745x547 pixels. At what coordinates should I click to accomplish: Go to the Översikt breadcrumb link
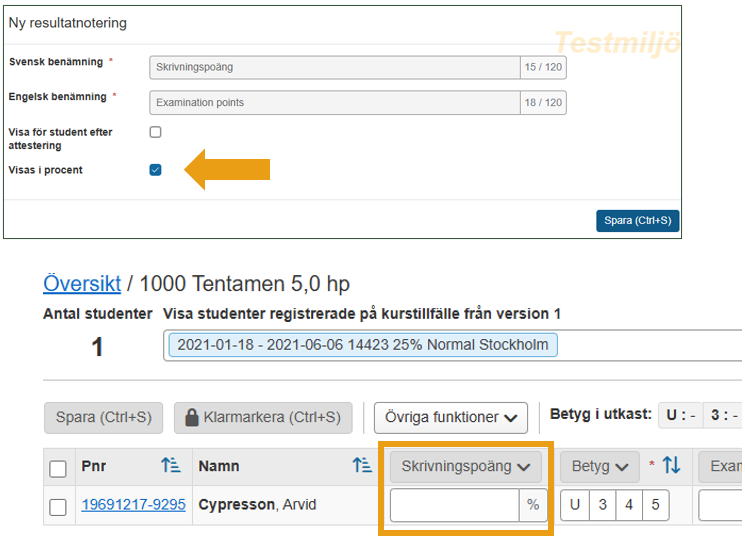[x=82, y=284]
